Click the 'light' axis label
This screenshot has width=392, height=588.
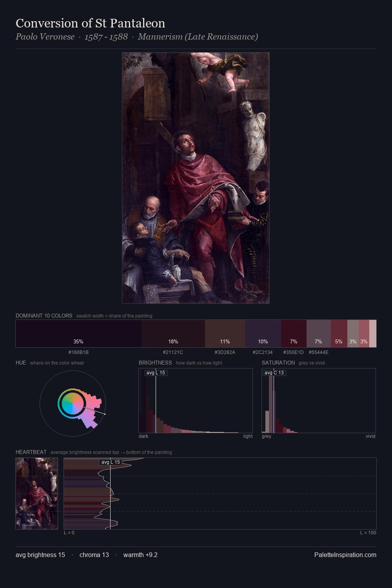[248, 436]
